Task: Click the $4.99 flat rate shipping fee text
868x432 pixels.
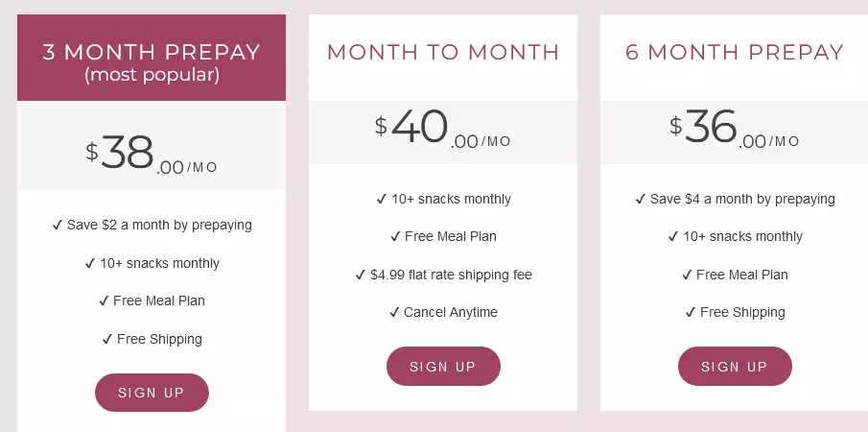Action: click(451, 275)
